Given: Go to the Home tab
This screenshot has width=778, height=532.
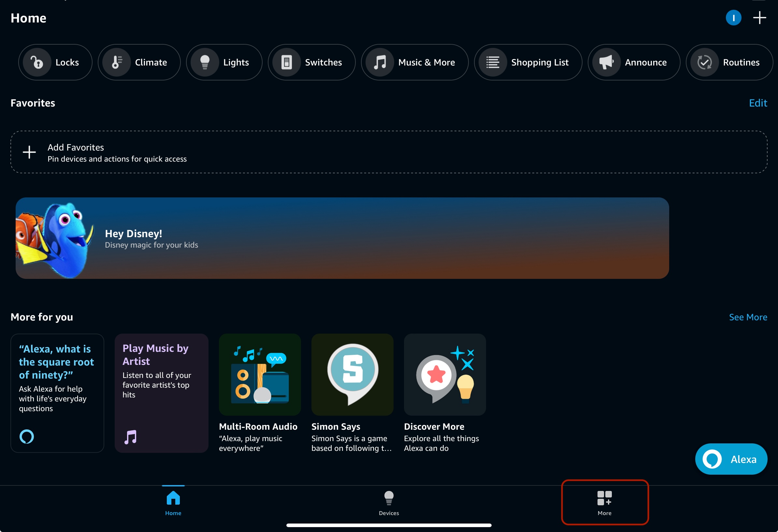Looking at the screenshot, I should click(173, 502).
